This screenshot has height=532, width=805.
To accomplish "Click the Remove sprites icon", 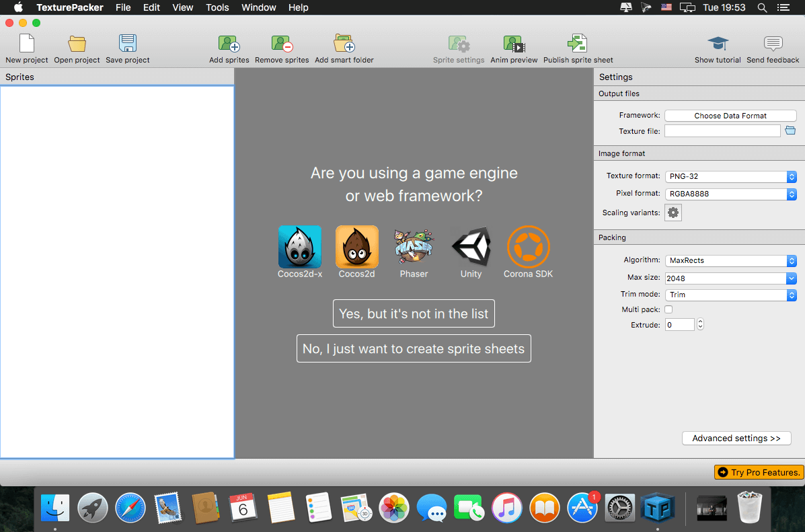I will click(x=282, y=44).
